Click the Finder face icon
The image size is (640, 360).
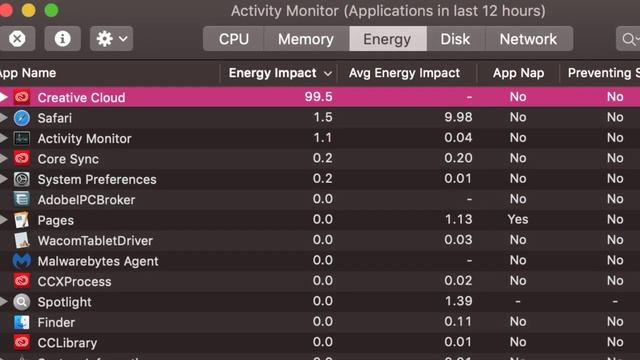pyautogui.click(x=22, y=322)
